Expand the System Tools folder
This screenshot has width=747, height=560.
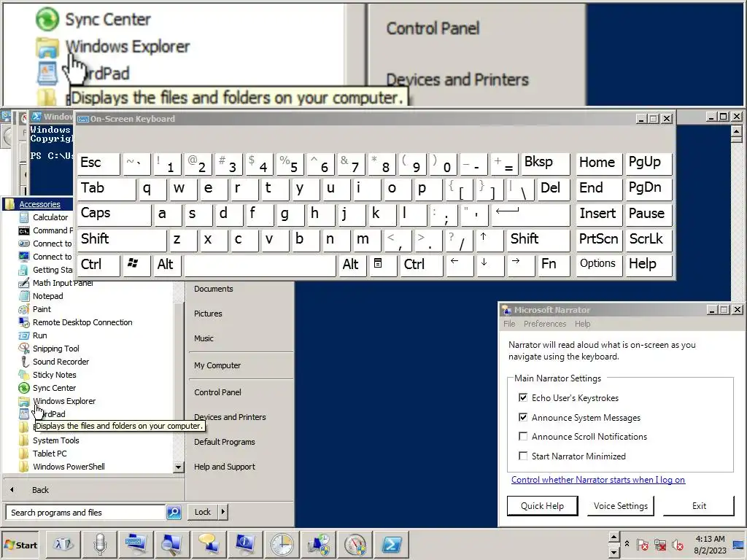49,440
